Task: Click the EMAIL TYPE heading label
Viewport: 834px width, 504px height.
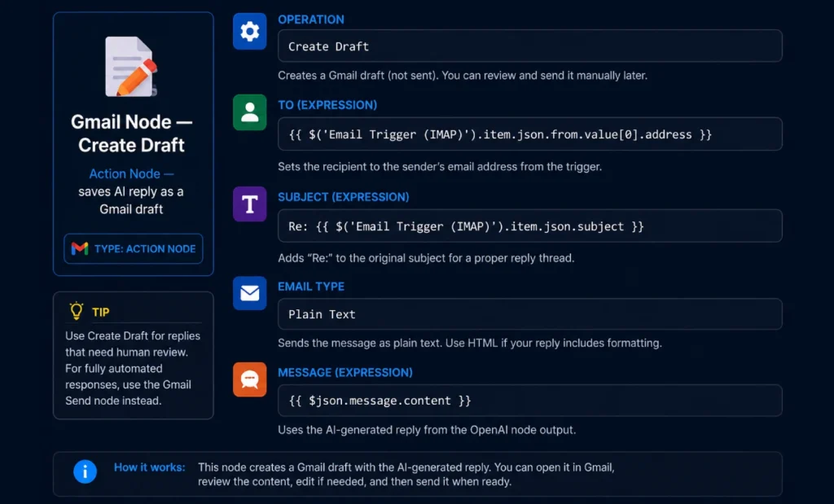Action: tap(311, 287)
